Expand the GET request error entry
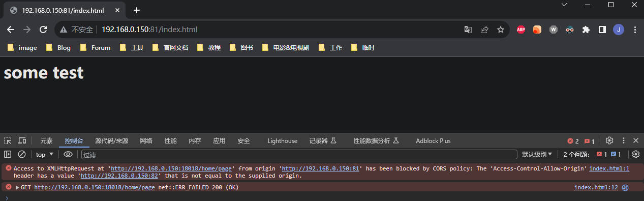 click(x=18, y=187)
